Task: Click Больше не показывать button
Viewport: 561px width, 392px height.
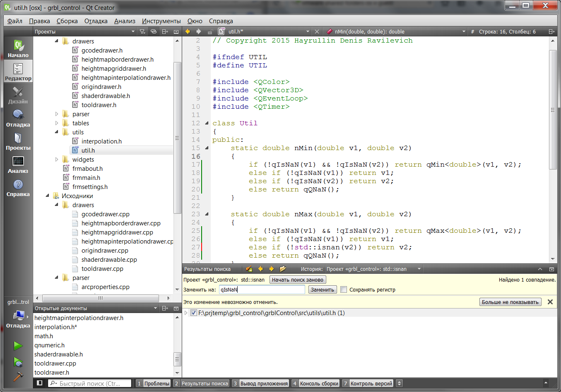Action: [510, 302]
